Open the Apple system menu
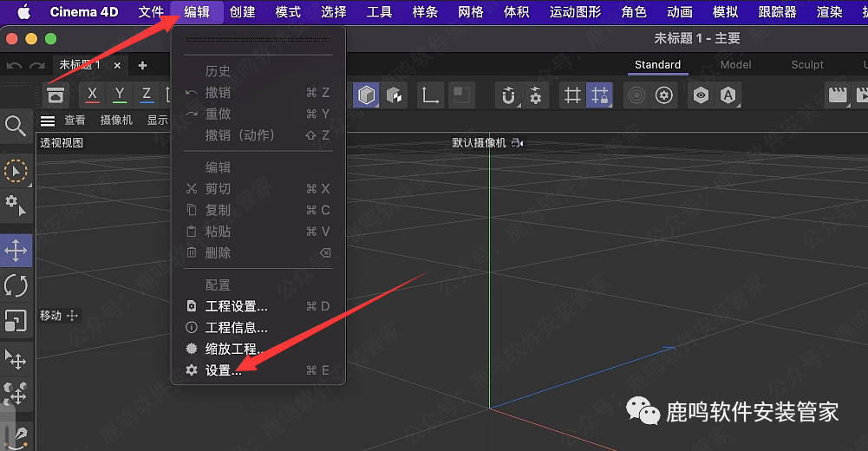 (23, 11)
